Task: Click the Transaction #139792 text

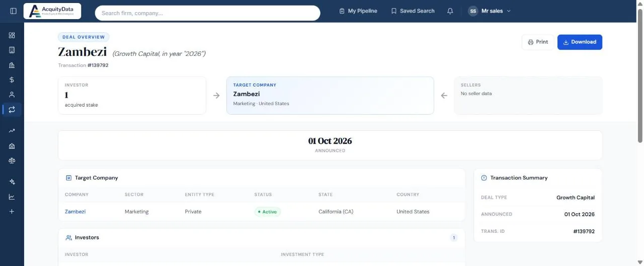Action: coord(84,65)
